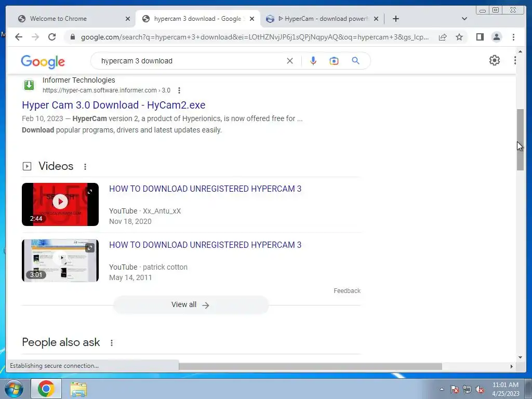The height and width of the screenshot is (399, 532).
Task: Click Chrome icon in the taskbar
Action: click(46, 389)
